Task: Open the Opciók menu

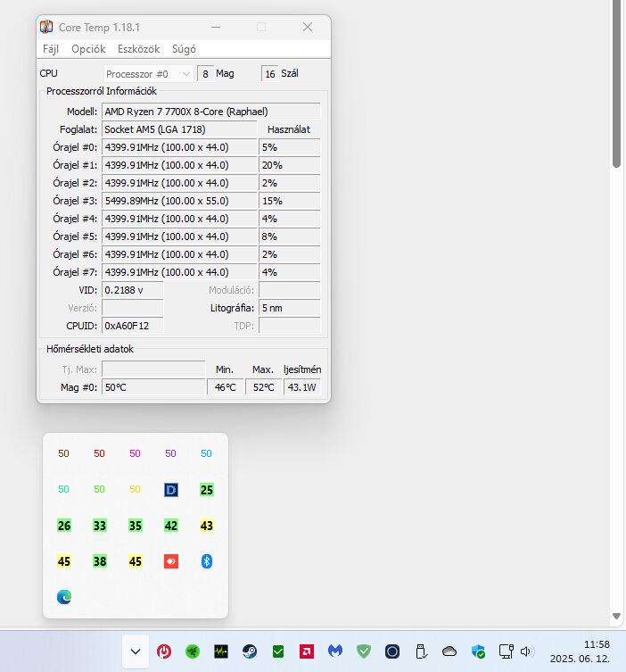Action: (88, 49)
